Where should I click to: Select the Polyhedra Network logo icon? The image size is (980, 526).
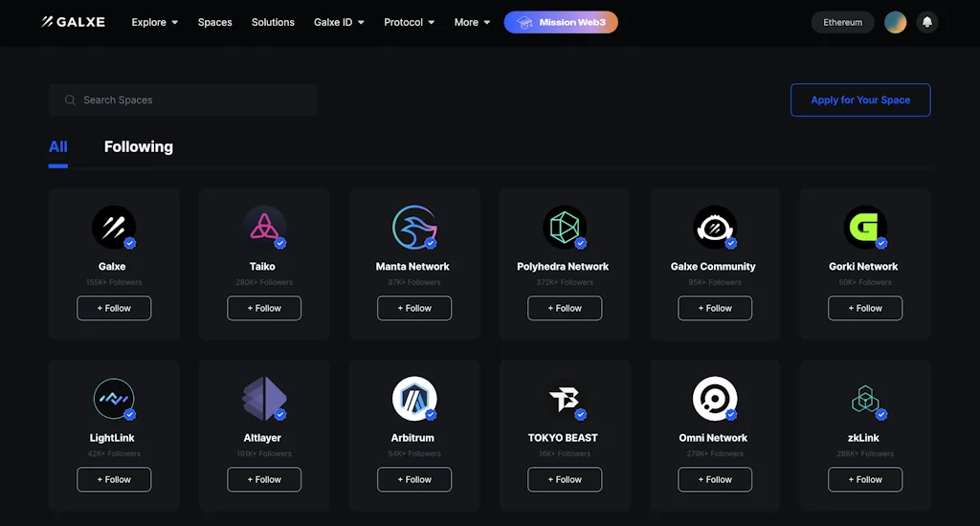564,228
